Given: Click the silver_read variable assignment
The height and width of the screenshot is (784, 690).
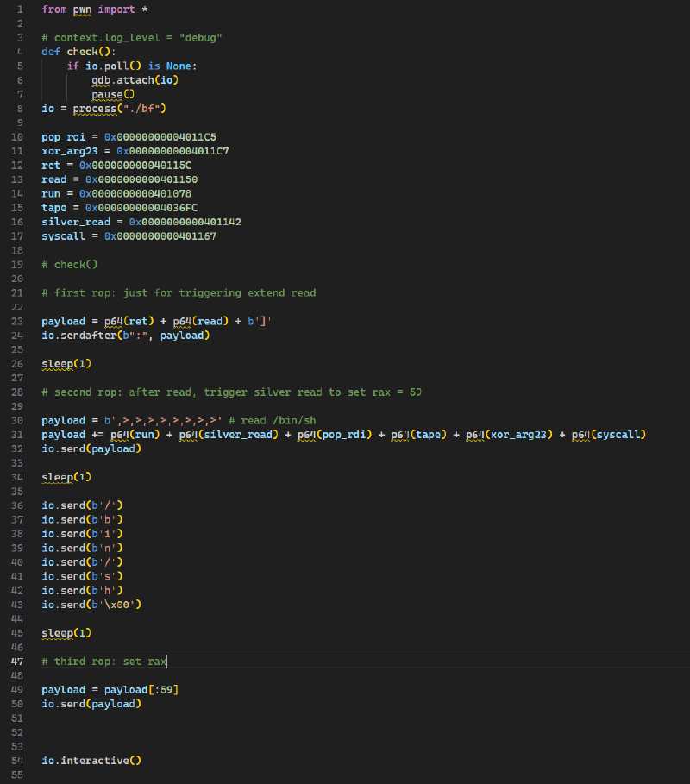Looking at the screenshot, I should 141,222.
